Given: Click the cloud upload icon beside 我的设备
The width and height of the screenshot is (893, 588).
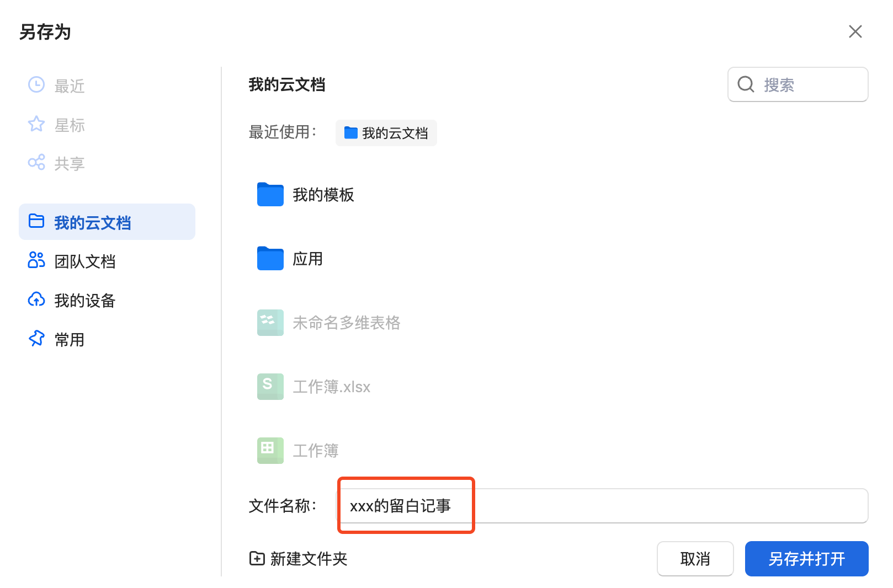Looking at the screenshot, I should point(36,300).
